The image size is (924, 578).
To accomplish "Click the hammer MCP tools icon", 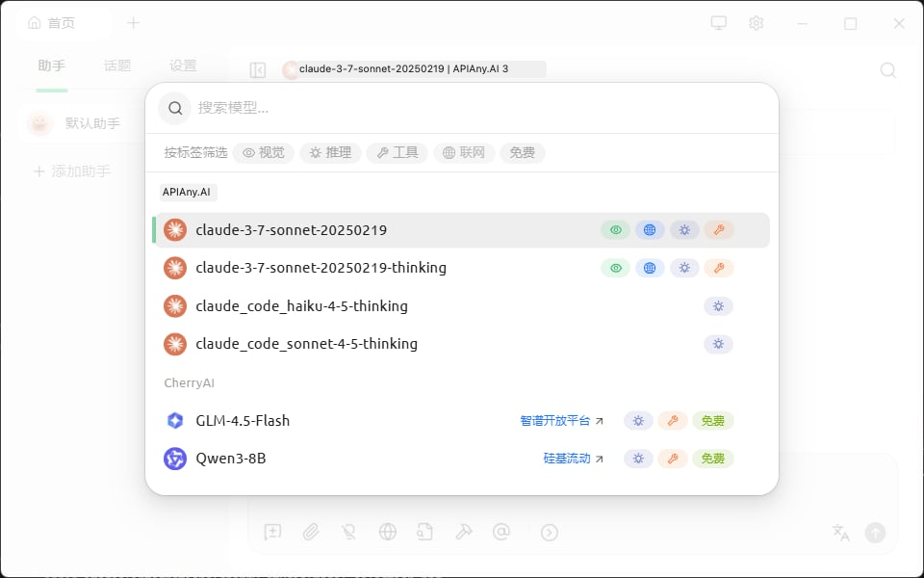I will 463,532.
